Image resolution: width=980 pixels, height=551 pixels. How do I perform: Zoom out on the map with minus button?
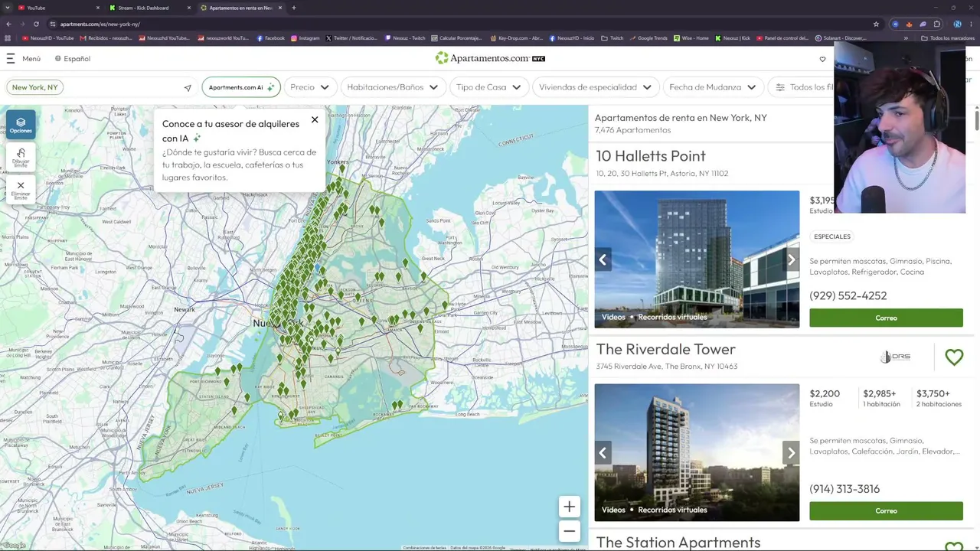point(569,531)
